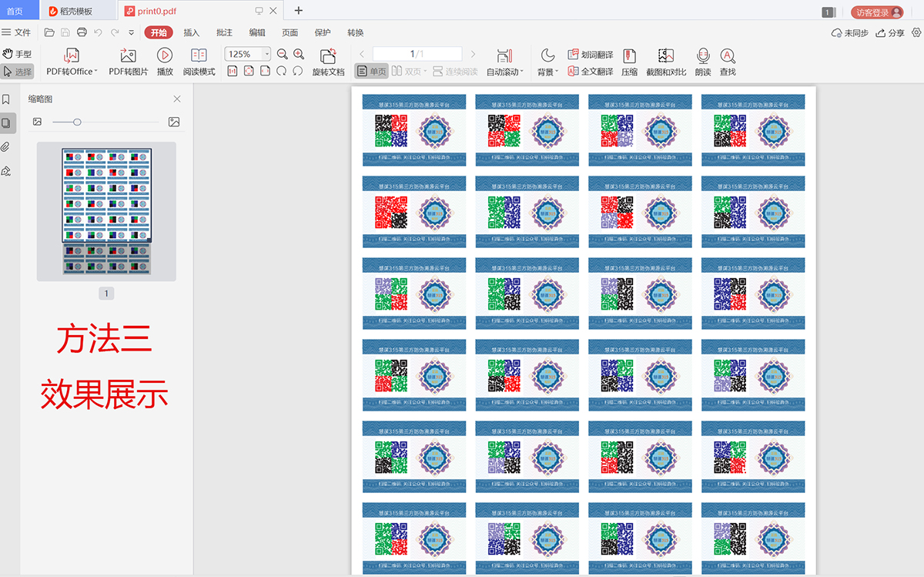This screenshot has height=577, width=924.
Task: Click the page number input field
Action: tap(417, 54)
